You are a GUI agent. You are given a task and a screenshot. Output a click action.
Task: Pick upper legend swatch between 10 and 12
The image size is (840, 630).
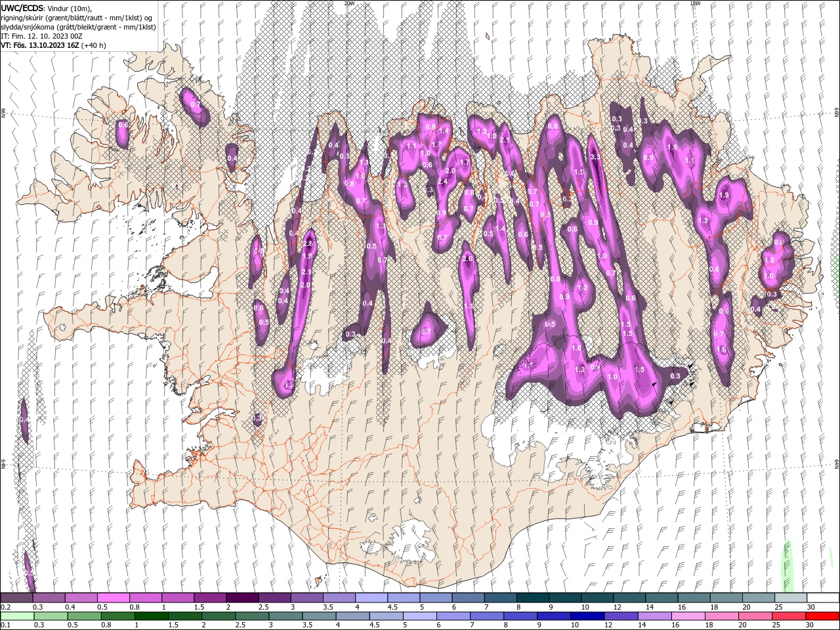point(597,598)
